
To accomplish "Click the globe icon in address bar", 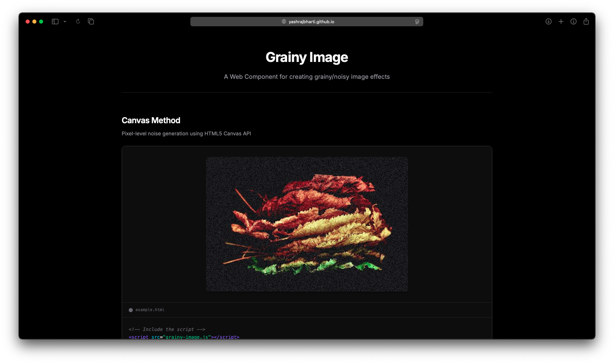I will (x=284, y=22).
